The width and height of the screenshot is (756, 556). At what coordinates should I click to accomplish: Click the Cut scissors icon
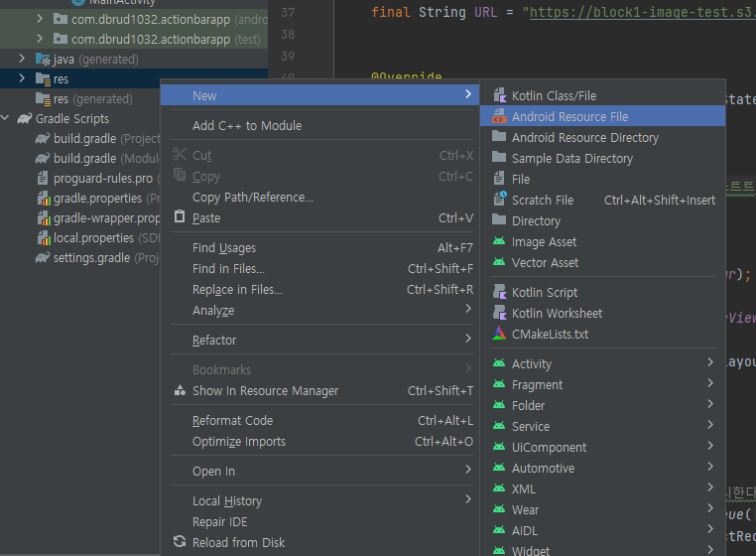tap(180, 155)
